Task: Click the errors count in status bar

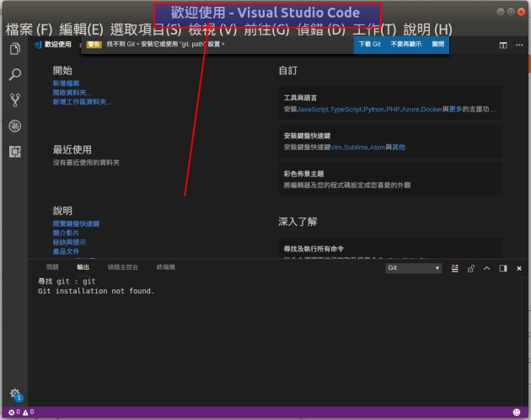Action: pos(14,412)
